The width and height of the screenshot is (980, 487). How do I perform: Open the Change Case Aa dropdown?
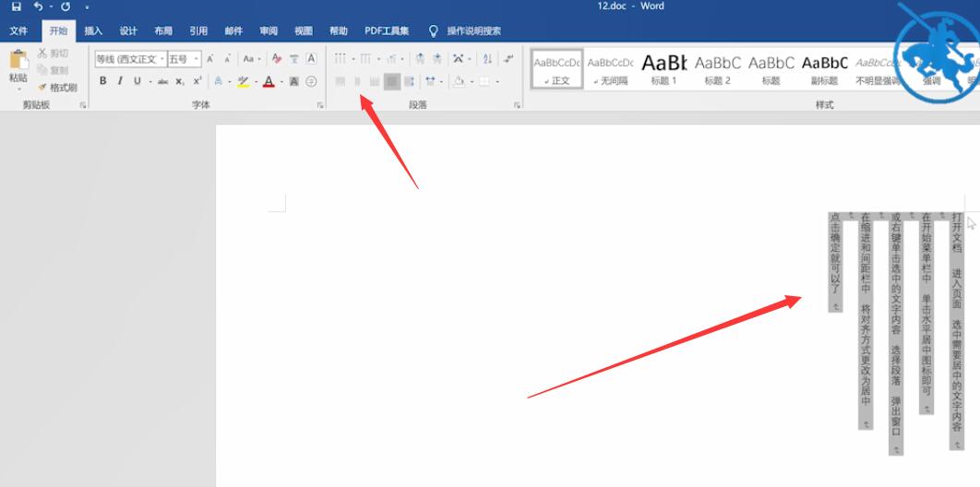pos(251,59)
